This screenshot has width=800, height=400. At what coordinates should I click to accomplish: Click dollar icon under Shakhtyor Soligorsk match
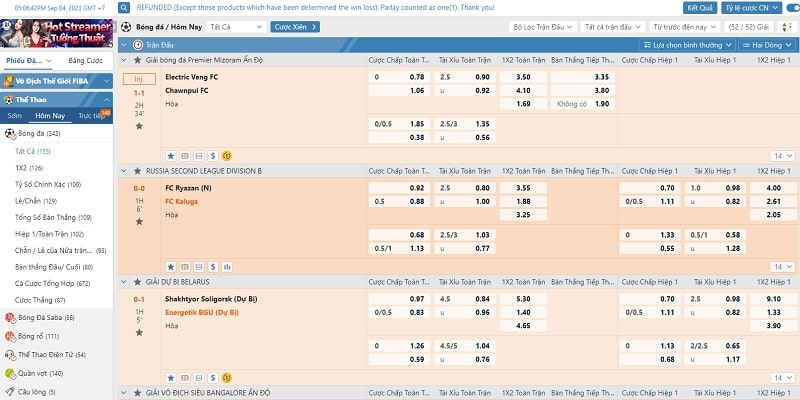coord(213,378)
